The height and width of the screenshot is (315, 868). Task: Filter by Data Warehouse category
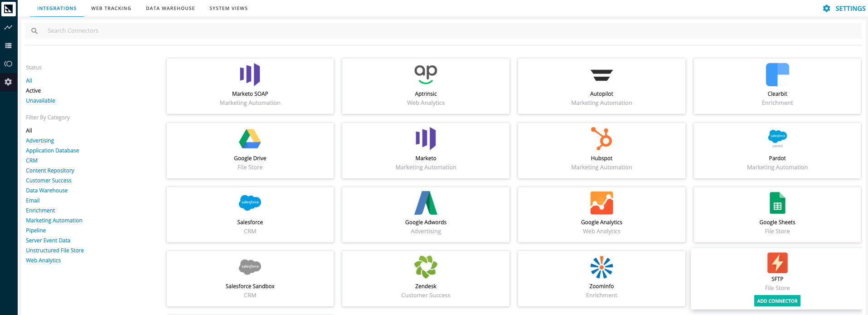pyautogui.click(x=47, y=191)
